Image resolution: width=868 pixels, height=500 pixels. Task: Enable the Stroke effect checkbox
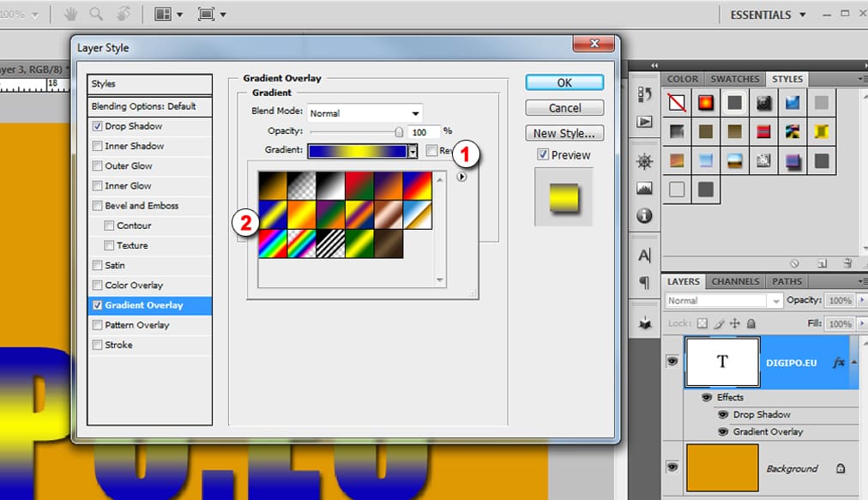(x=97, y=345)
